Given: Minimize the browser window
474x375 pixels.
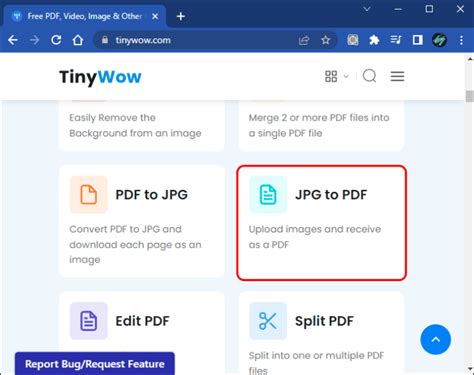Looking at the screenshot, I should [x=398, y=9].
